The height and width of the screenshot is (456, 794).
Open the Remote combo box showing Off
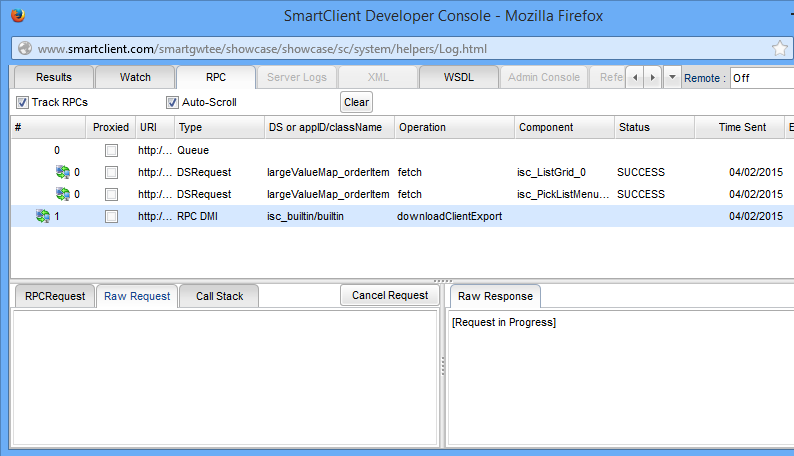click(760, 78)
